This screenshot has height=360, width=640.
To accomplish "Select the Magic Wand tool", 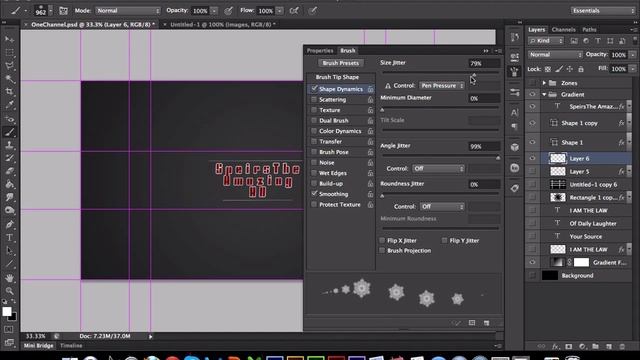I will [x=9, y=78].
